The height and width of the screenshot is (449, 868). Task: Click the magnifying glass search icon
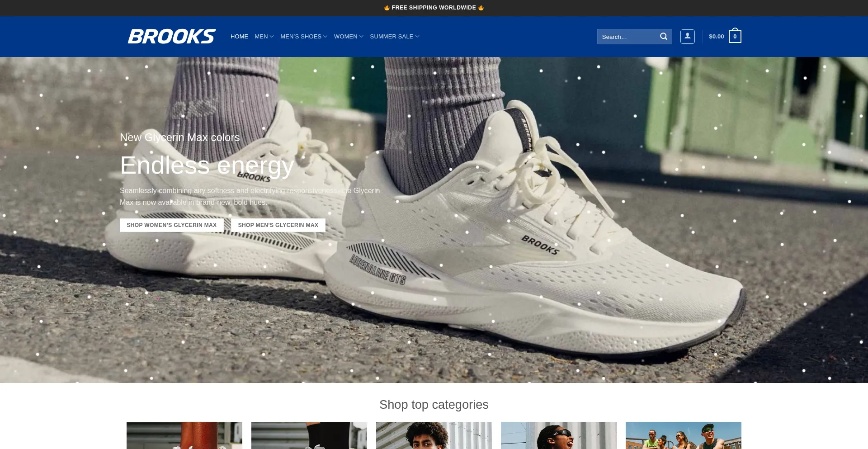pos(663,37)
